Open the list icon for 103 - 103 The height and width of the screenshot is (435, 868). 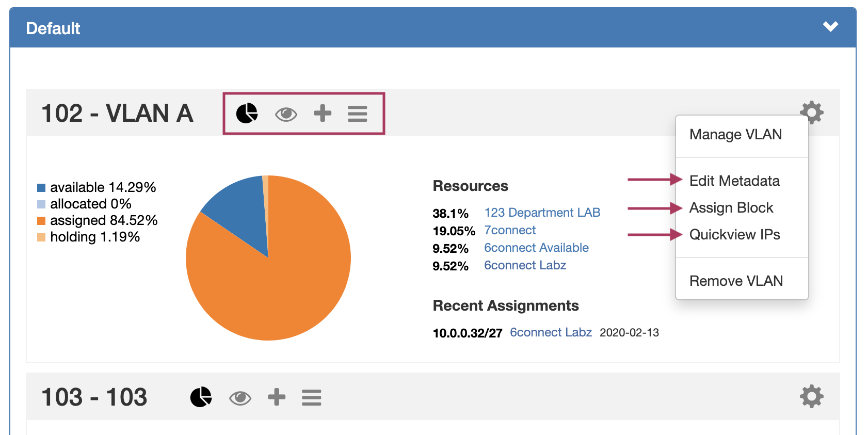click(x=311, y=397)
